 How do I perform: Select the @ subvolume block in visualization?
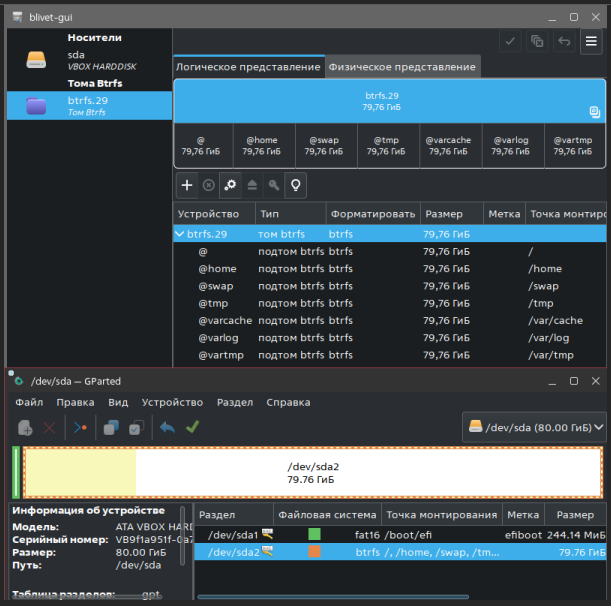[201, 146]
